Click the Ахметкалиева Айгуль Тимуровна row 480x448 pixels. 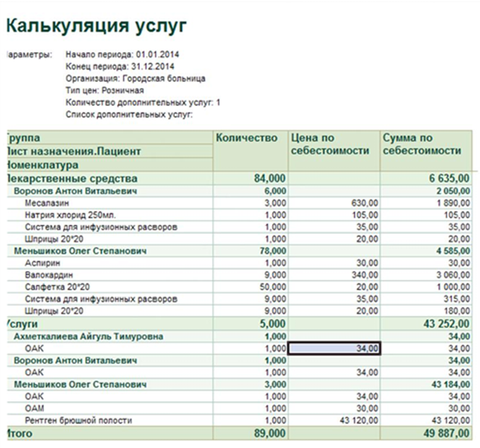coord(240,336)
